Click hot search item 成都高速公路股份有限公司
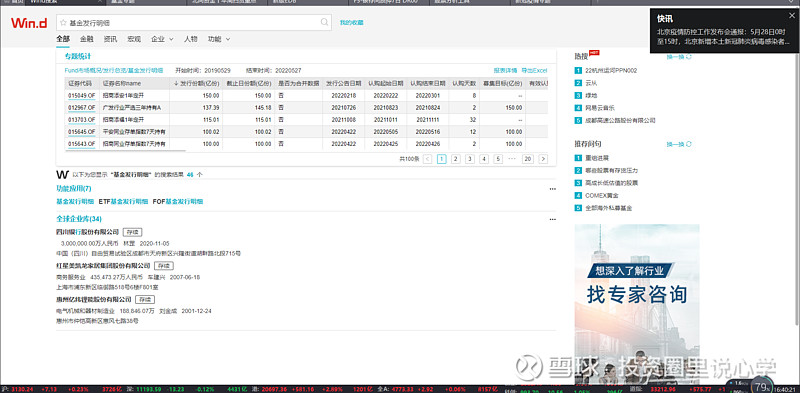The height and width of the screenshot is (393, 800). coord(620,120)
